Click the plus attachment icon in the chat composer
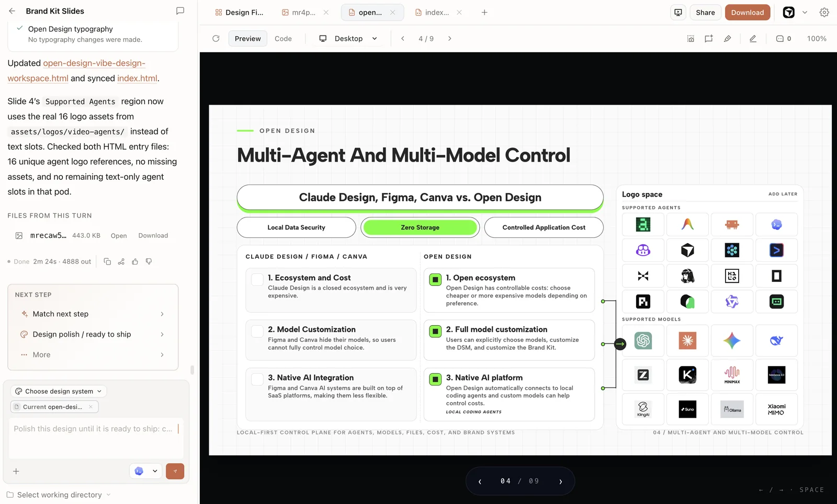The width and height of the screenshot is (837, 504). 16,471
